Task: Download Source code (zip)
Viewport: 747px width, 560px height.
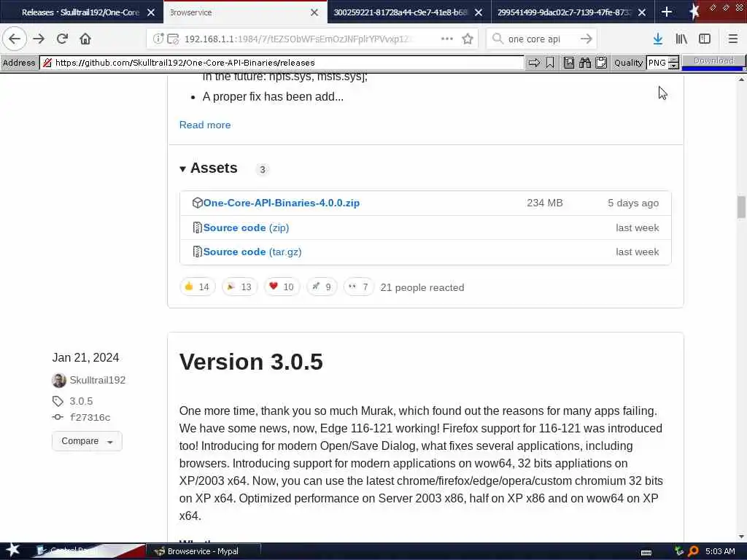Action: [x=246, y=227]
